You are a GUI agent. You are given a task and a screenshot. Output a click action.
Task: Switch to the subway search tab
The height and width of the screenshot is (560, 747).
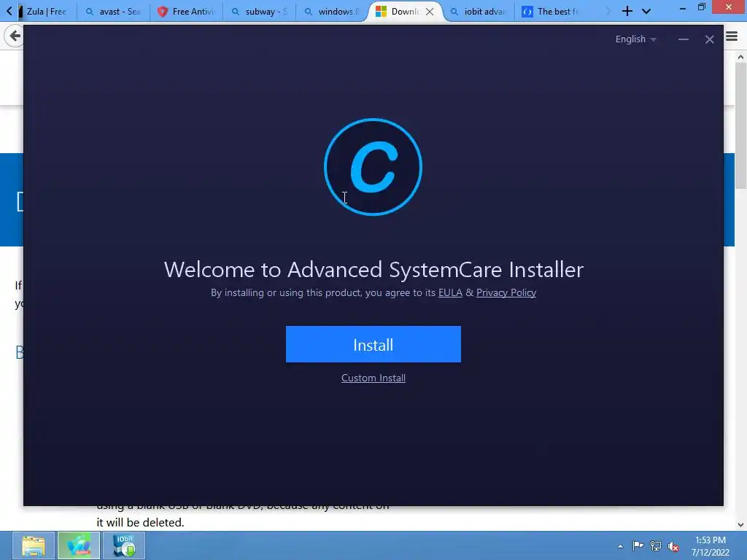tap(259, 12)
